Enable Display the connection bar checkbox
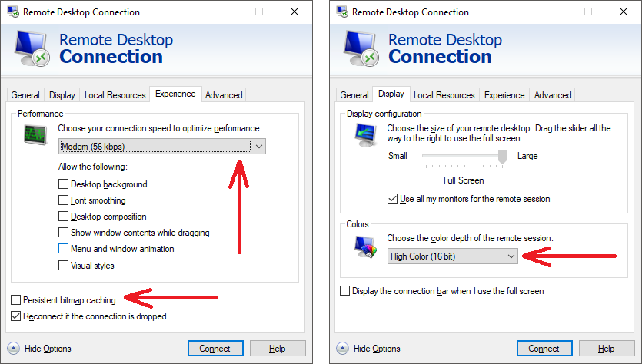642x364 pixels. [344, 291]
